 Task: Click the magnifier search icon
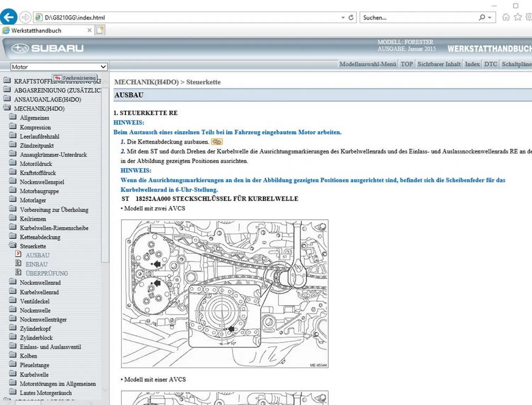[x=482, y=17]
